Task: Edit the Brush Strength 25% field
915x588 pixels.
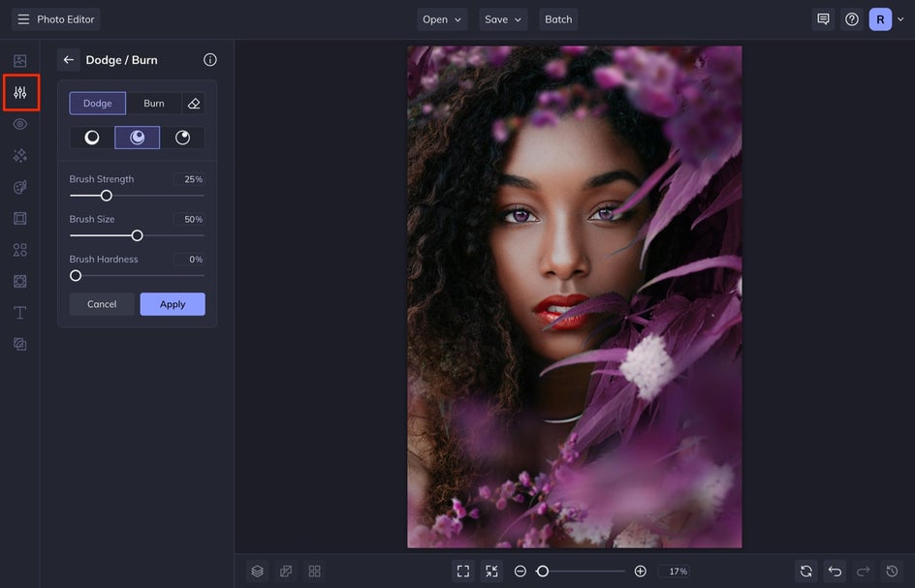Action: click(x=190, y=179)
